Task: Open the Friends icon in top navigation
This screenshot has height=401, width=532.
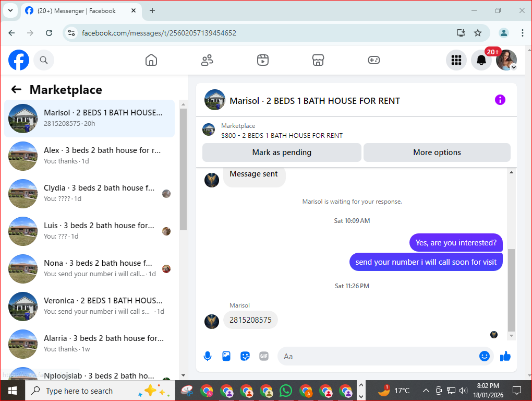Action: click(207, 60)
